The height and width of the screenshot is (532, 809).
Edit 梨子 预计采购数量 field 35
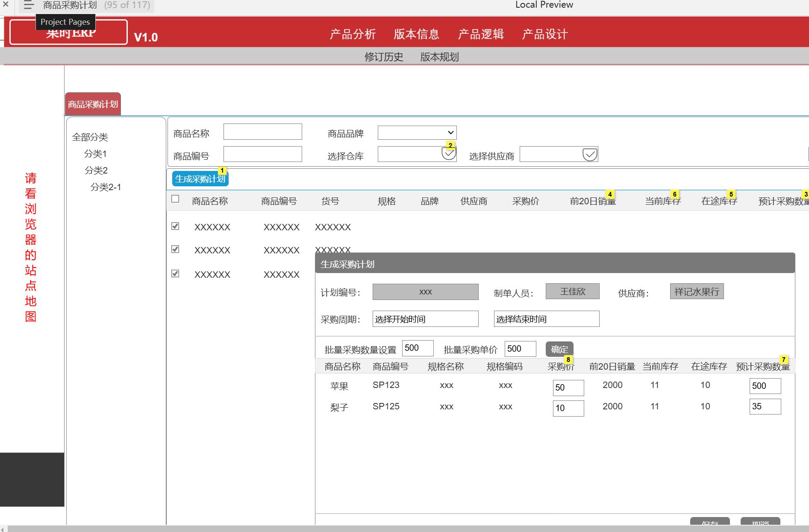point(765,406)
